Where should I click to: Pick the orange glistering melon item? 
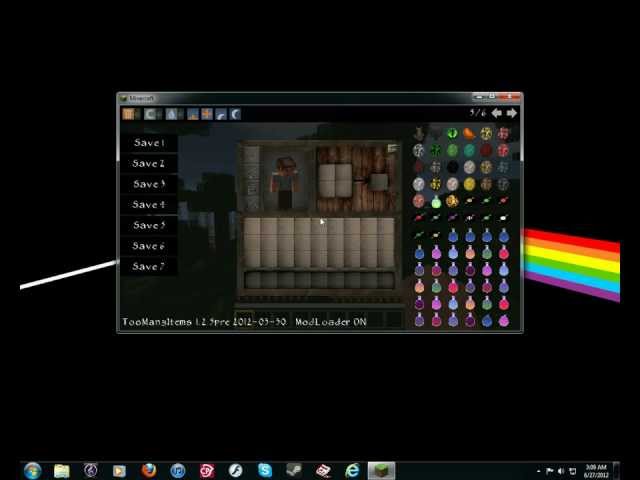[x=469, y=133]
